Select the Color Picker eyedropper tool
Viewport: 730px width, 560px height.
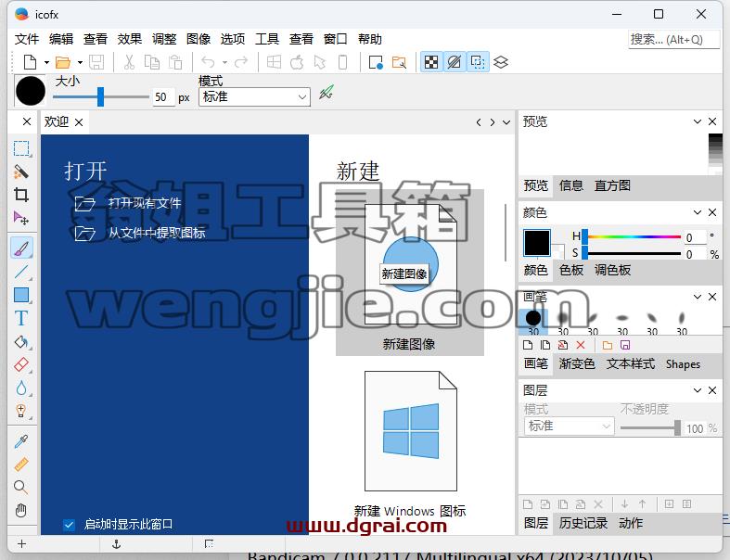pos(21,440)
